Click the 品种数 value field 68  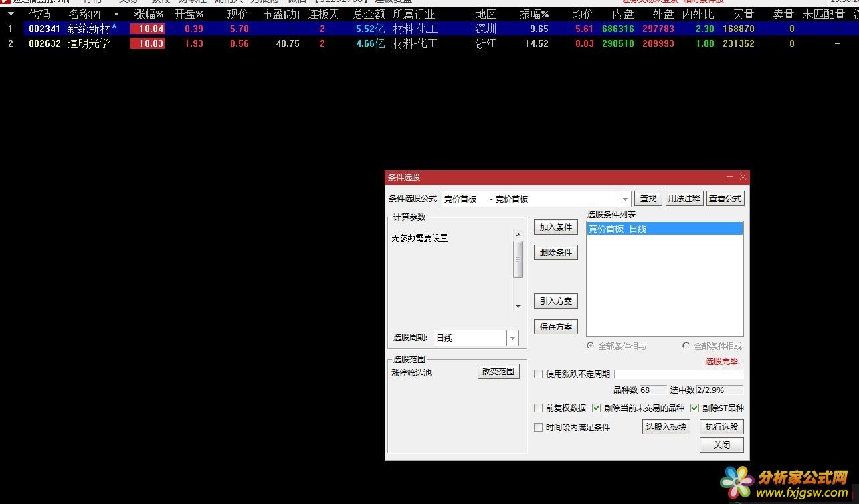(x=653, y=390)
